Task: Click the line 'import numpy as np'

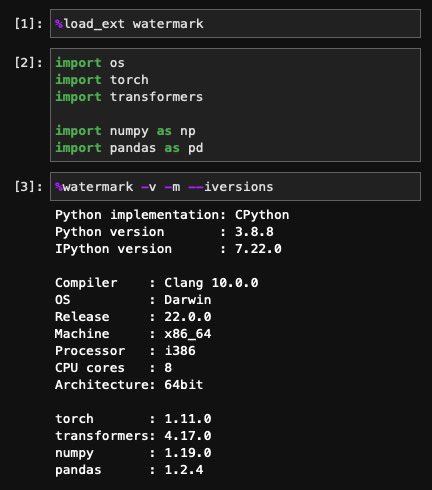Action: coord(125,131)
